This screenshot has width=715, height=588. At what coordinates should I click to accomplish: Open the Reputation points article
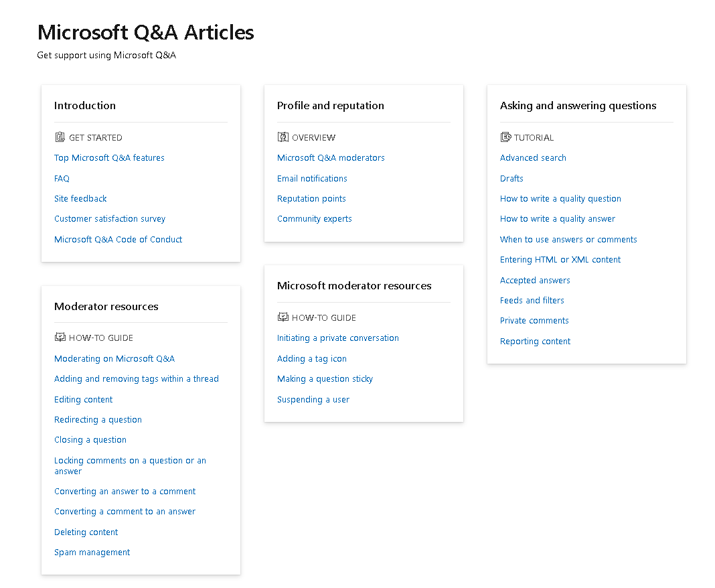pos(311,199)
